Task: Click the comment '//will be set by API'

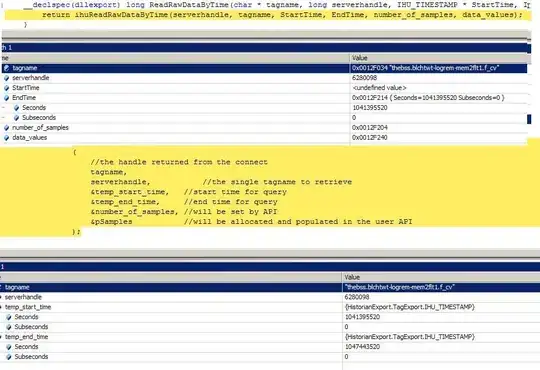Action: point(230,212)
